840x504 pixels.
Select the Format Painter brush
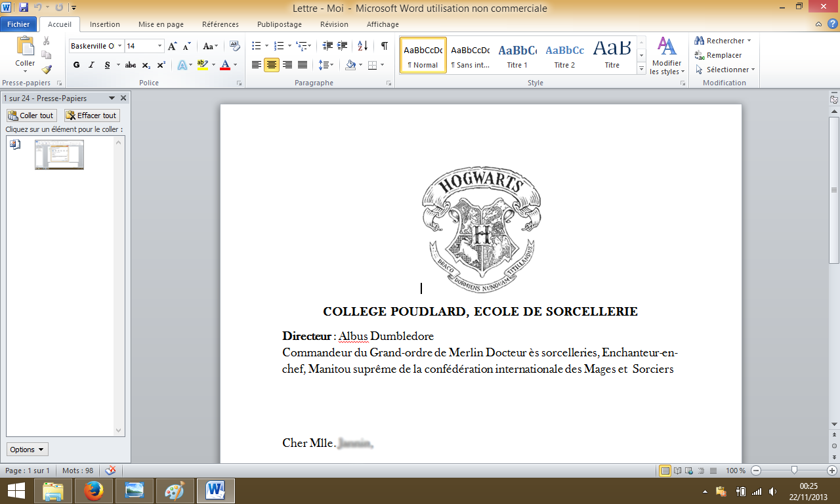pyautogui.click(x=47, y=70)
